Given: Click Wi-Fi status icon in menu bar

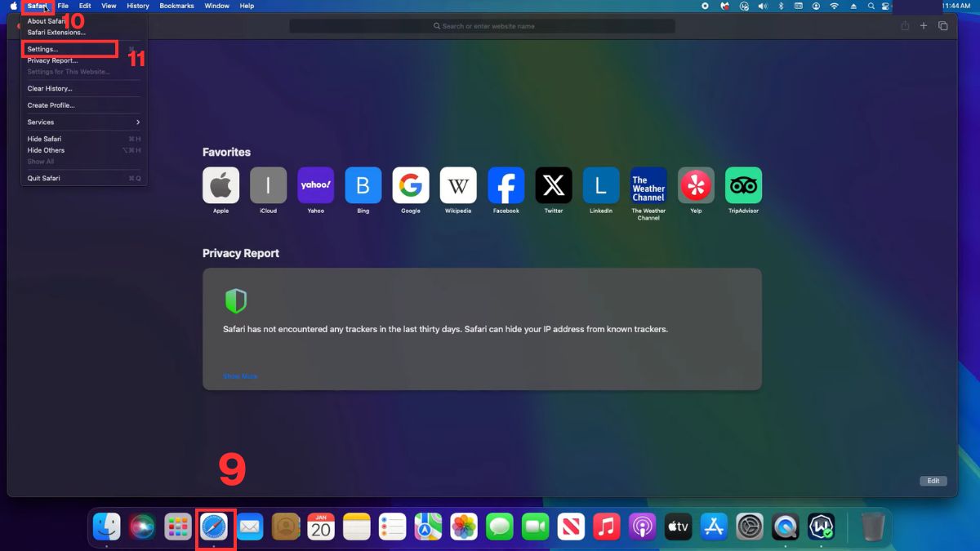Looking at the screenshot, I should coord(834,6).
